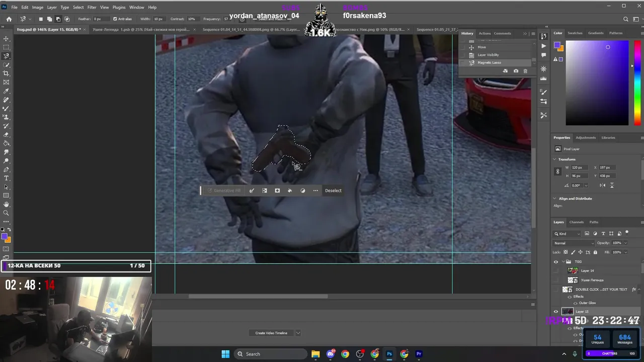644x362 pixels.
Task: Choose Subtract from Selection mode icon
Action: click(x=58, y=19)
